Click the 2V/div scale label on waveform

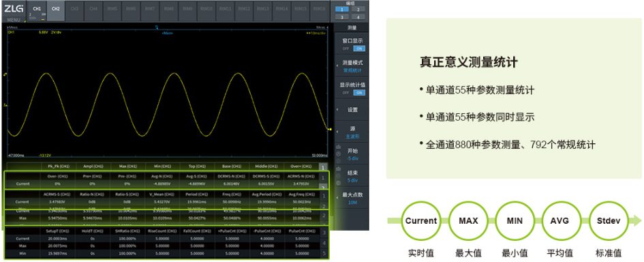point(57,32)
